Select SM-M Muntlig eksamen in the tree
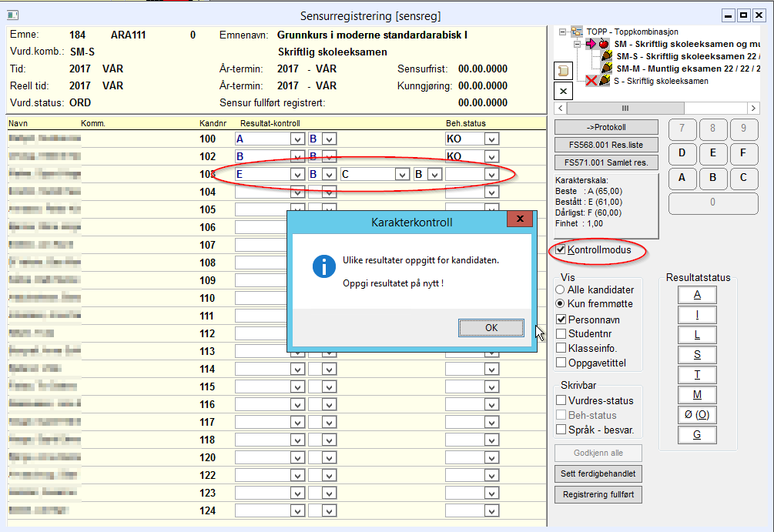 point(685,69)
